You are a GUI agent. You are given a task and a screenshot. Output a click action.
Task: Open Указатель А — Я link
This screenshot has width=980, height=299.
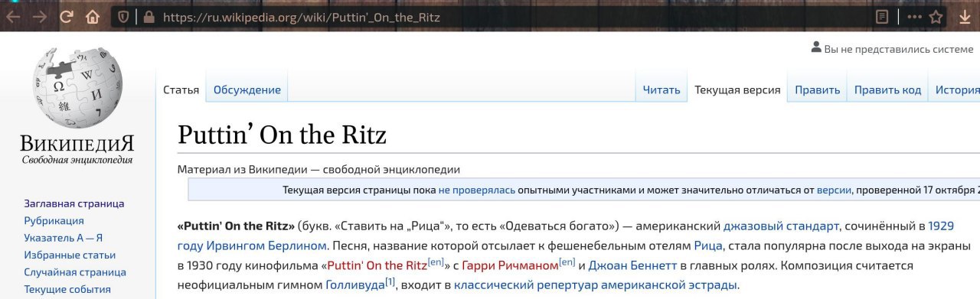(64, 238)
